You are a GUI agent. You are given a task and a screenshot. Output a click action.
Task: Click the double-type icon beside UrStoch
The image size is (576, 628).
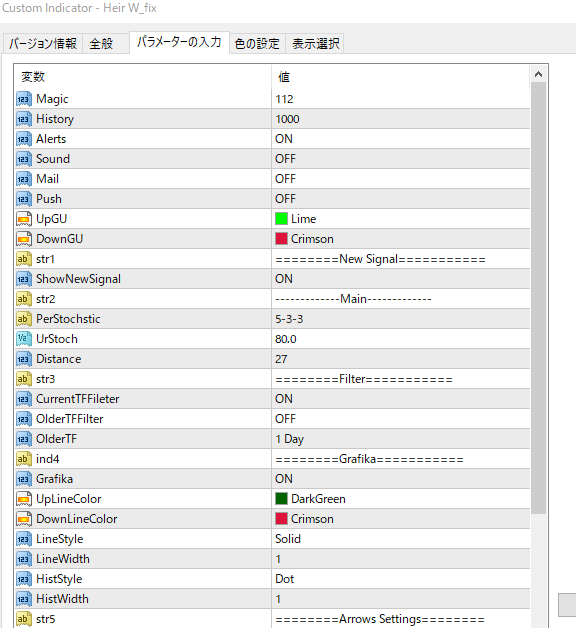tap(24, 339)
